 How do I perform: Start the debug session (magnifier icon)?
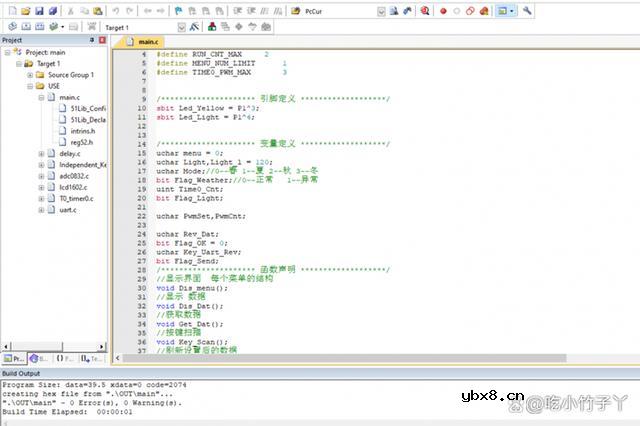click(424, 11)
